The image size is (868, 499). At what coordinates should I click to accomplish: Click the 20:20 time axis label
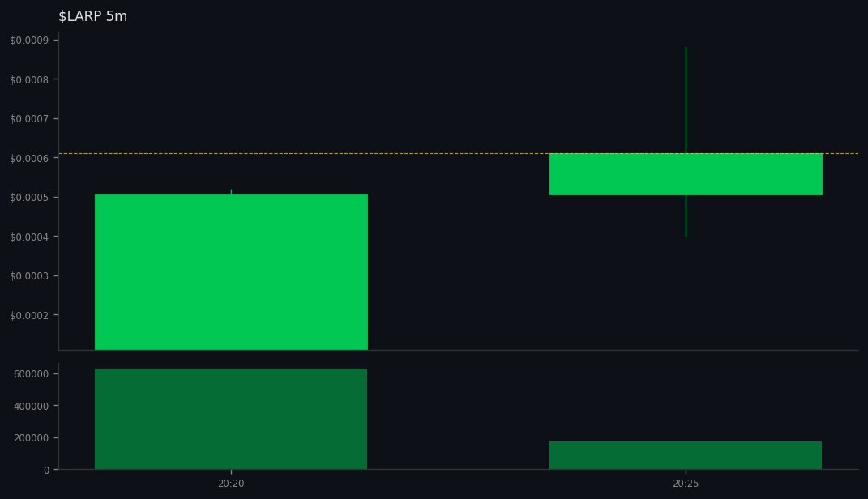(x=231, y=484)
